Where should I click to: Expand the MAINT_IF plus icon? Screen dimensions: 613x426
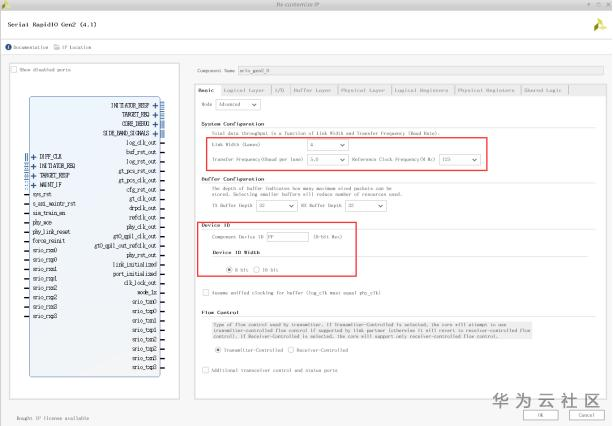(34, 185)
